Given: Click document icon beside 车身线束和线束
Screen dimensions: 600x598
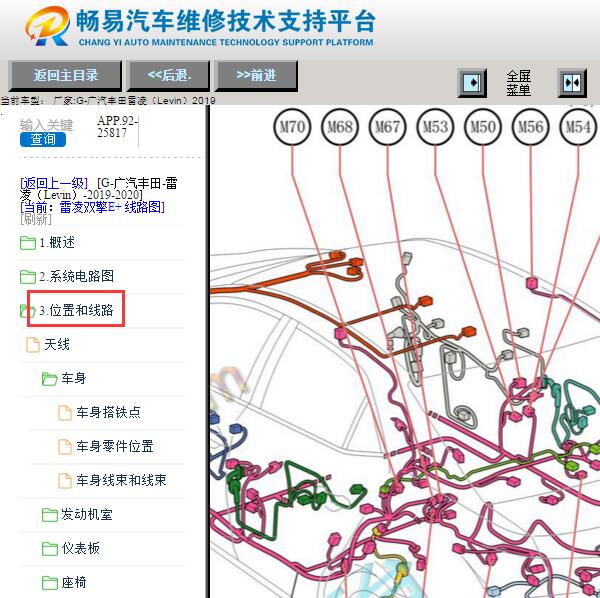Looking at the screenshot, I should [65, 481].
